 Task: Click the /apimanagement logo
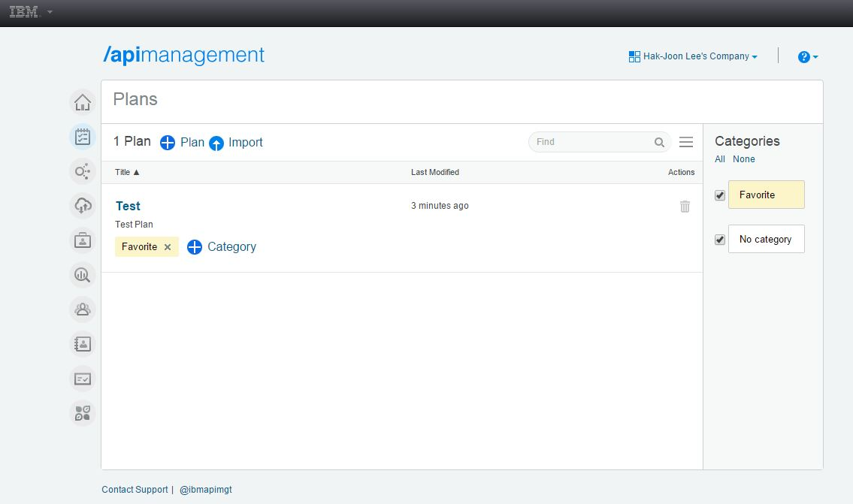coord(183,55)
